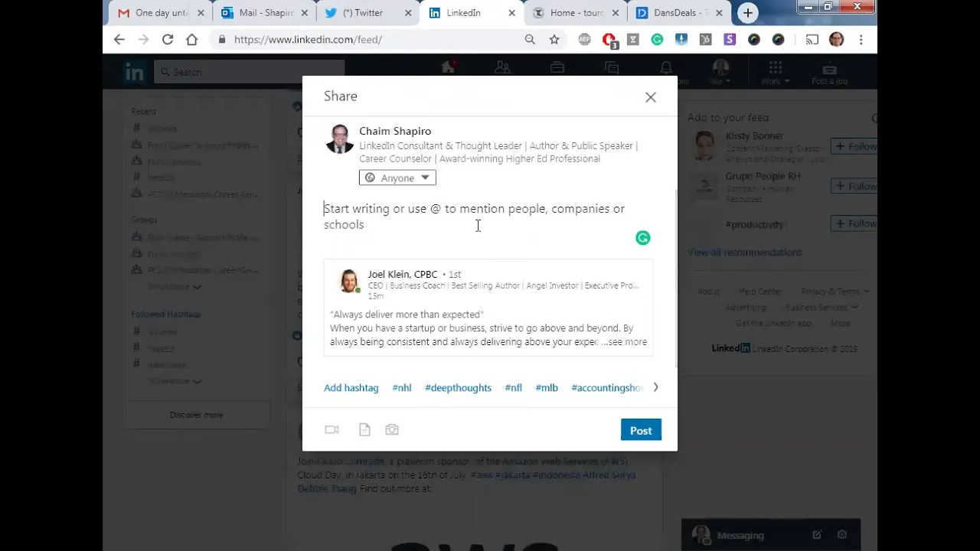This screenshot has height=551, width=980.
Task: Open the AdBlock Plus extension
Action: pos(585,40)
